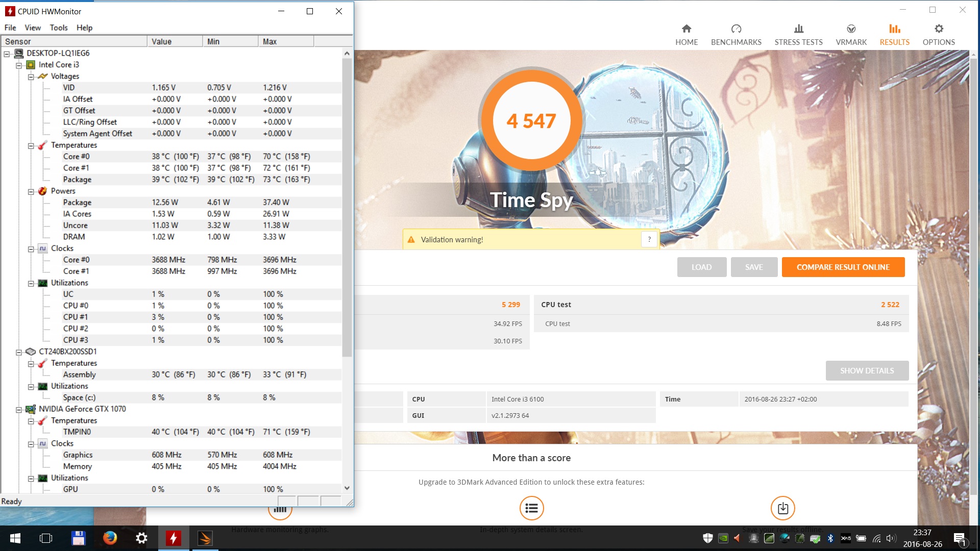
Task: Click the HWMonitor taskbar icon
Action: [173, 538]
